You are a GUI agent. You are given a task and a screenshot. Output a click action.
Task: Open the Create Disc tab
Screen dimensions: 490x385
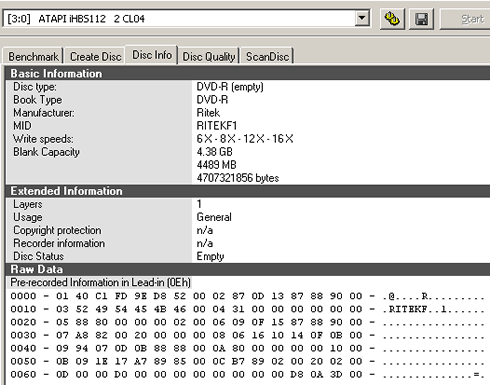coord(95,56)
